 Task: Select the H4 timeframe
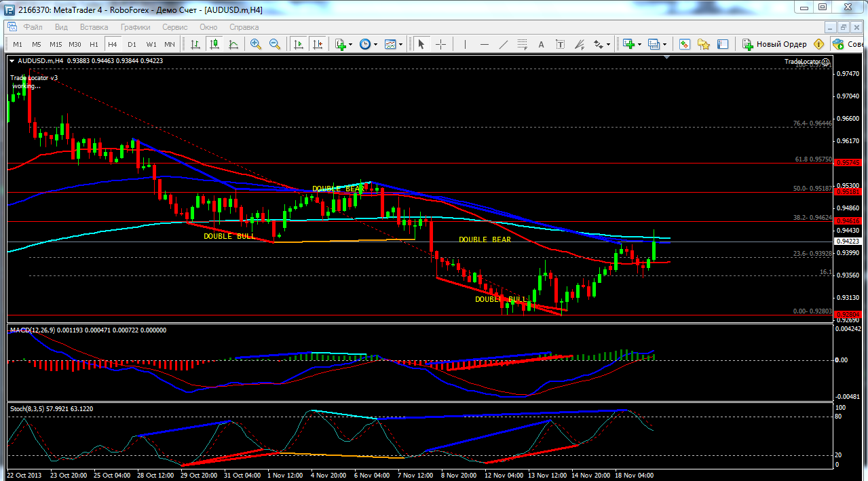coord(113,44)
